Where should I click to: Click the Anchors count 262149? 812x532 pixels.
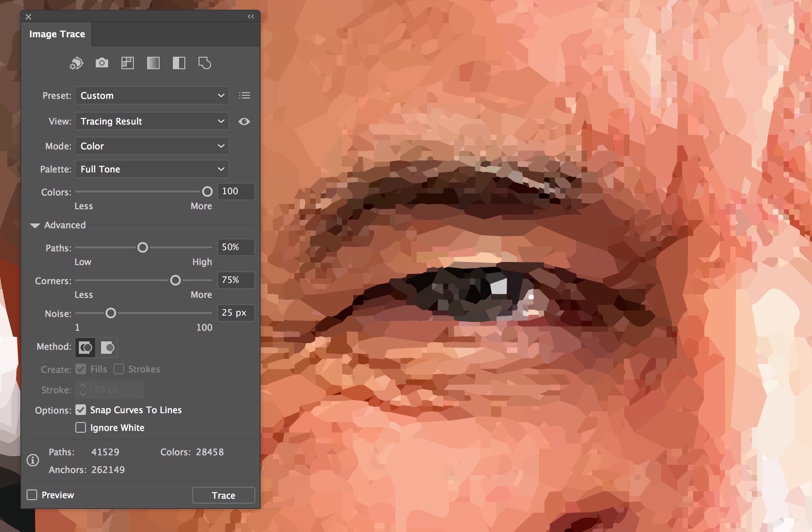108,469
